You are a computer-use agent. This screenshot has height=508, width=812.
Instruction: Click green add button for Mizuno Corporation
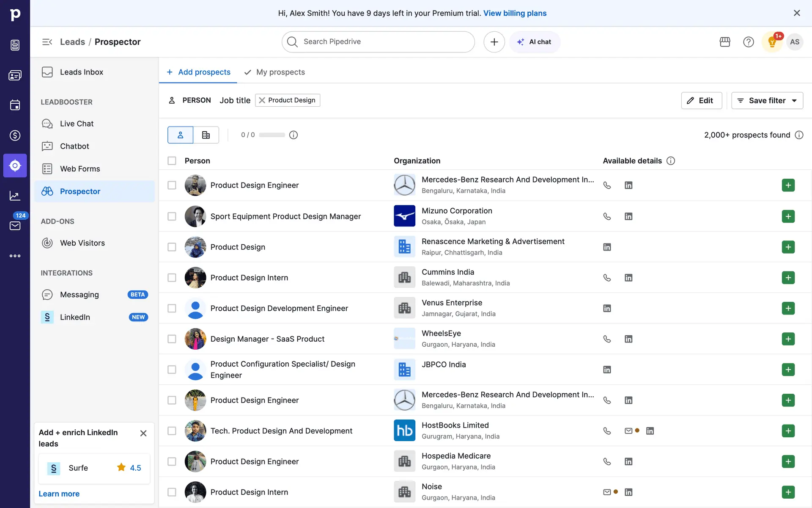[788, 216]
